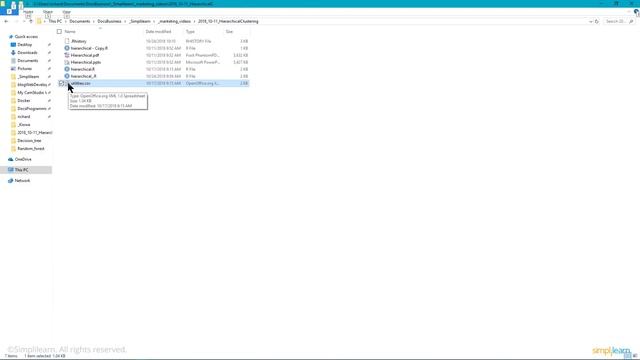Go back with the Back arrow
The width and height of the screenshot is (640, 360).
coord(6,21)
